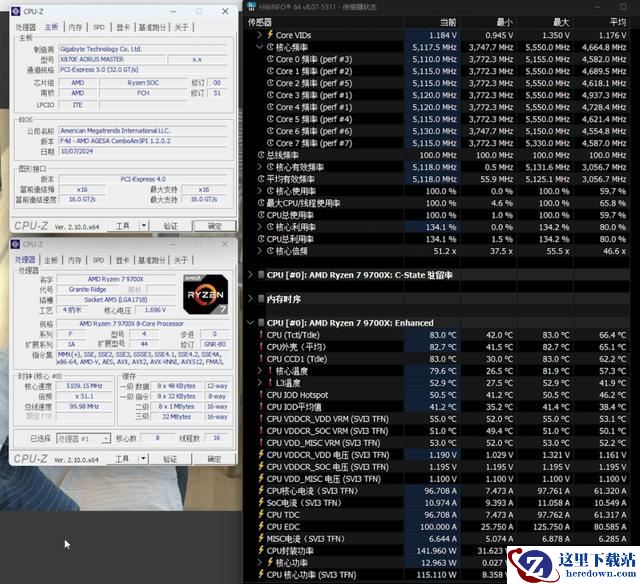Click 验证 button in top CPU-Z window

(171, 226)
